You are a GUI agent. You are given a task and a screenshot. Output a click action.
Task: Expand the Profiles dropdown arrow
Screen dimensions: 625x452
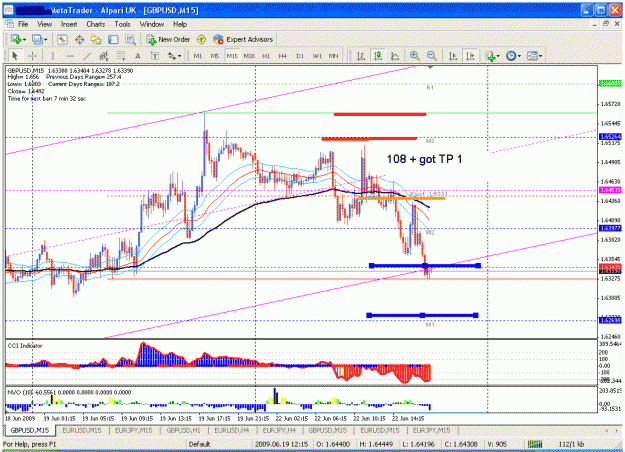pos(45,40)
